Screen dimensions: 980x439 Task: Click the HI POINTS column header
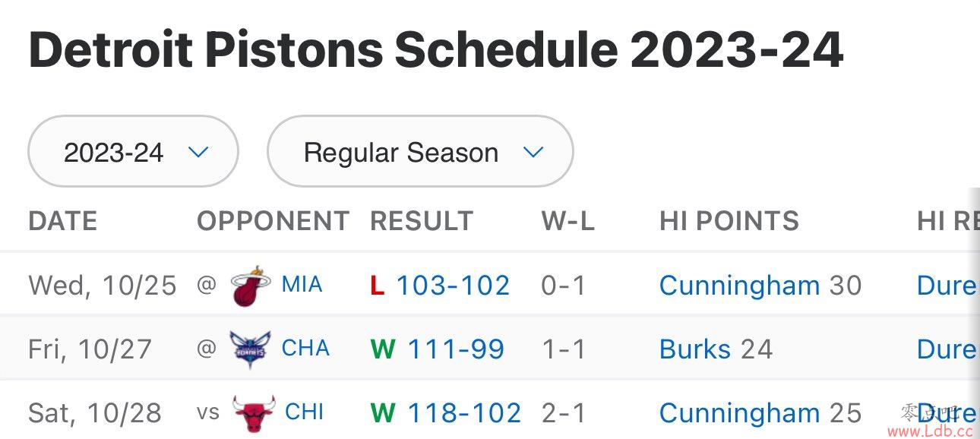(x=729, y=221)
